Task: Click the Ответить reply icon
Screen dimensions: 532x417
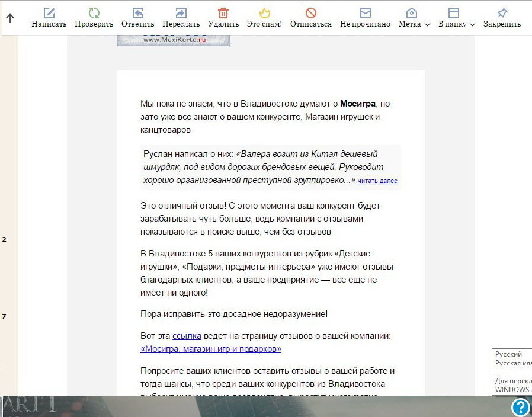Action: pyautogui.click(x=137, y=13)
